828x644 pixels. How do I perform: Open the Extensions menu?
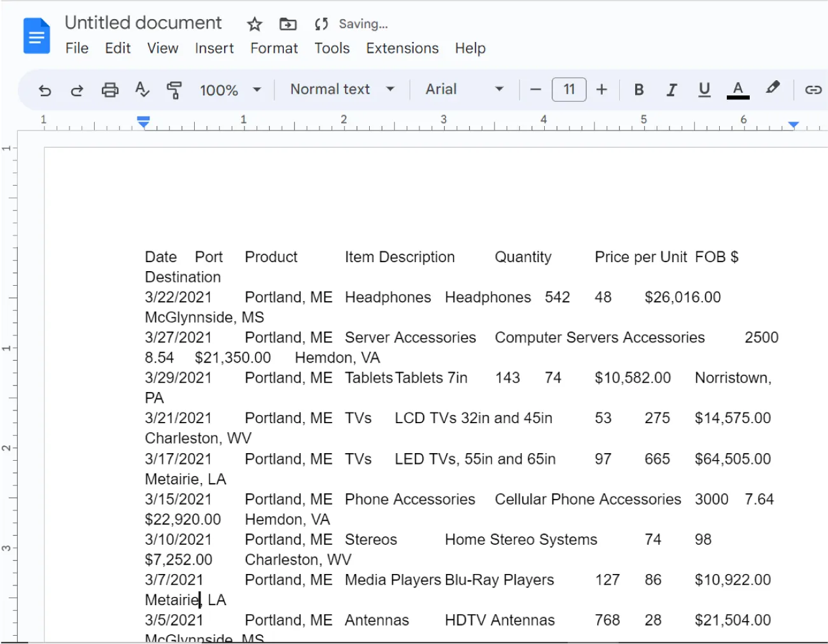pyautogui.click(x=402, y=48)
